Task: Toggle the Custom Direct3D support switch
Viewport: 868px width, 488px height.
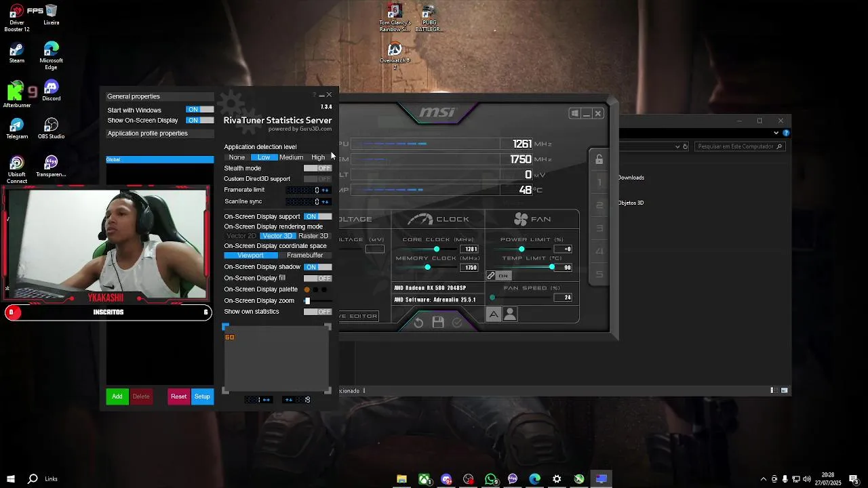Action: pos(317,179)
